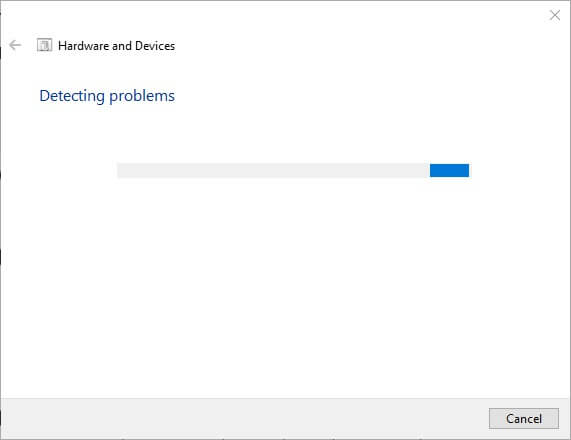
Task: Click the Hardware and Devices troubleshooter icon
Action: tap(44, 45)
